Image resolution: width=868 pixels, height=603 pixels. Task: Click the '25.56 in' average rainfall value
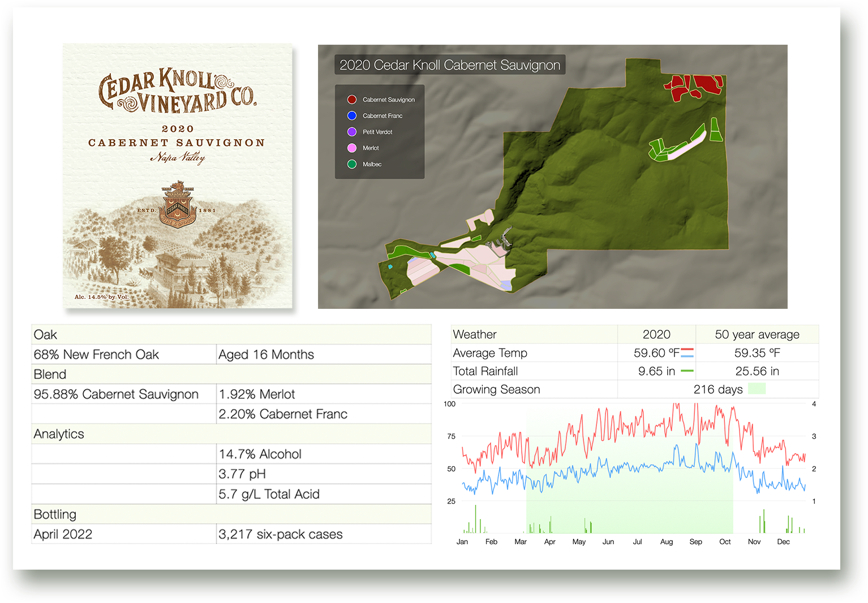click(x=757, y=371)
